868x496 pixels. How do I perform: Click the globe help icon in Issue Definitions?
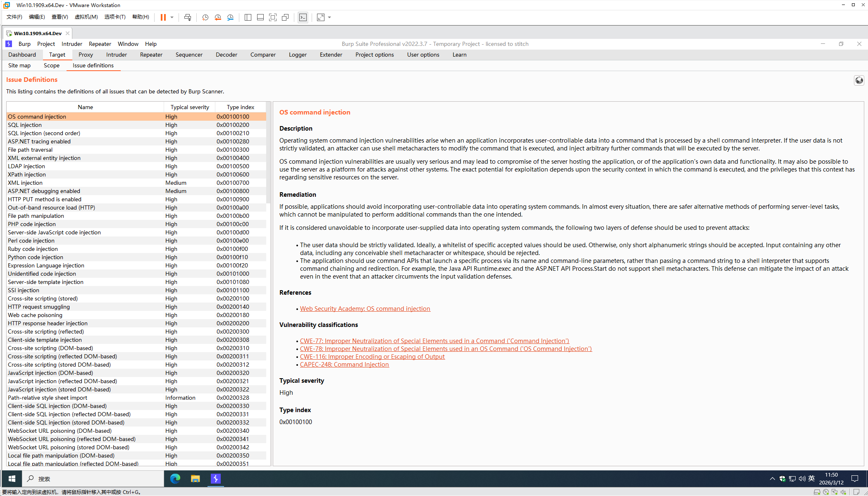tap(859, 80)
